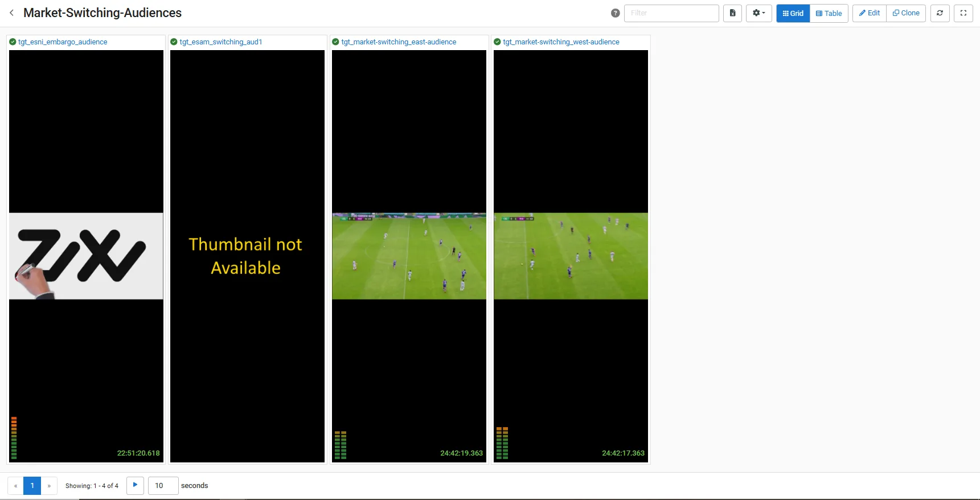
Task: Open the help question mark icon
Action: (615, 13)
